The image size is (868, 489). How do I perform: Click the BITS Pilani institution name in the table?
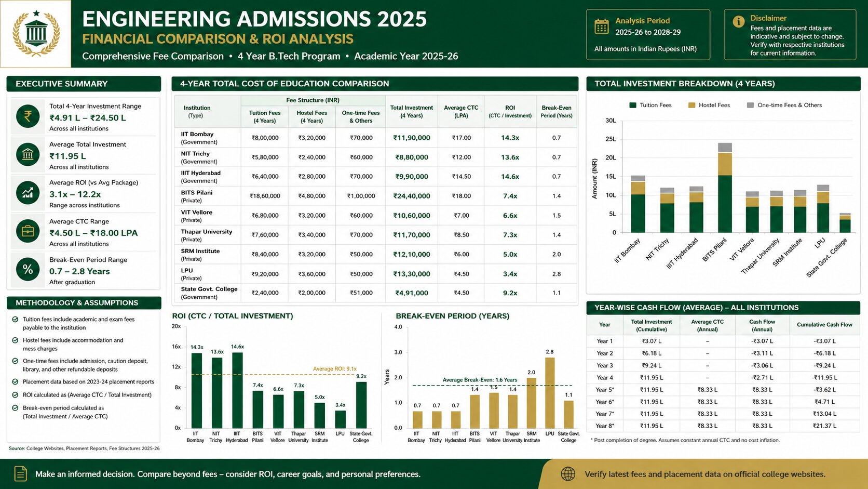coord(197,192)
